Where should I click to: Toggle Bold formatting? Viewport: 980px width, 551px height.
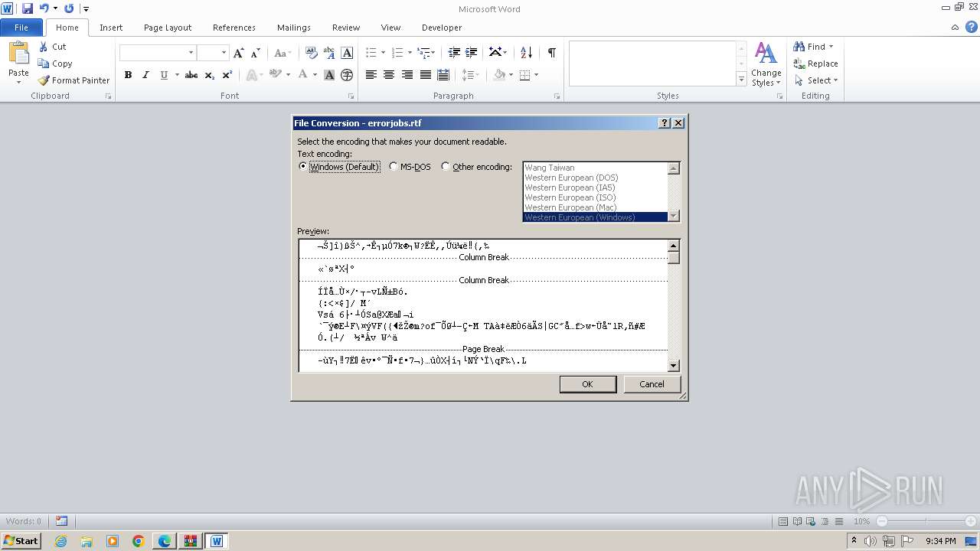pyautogui.click(x=128, y=75)
